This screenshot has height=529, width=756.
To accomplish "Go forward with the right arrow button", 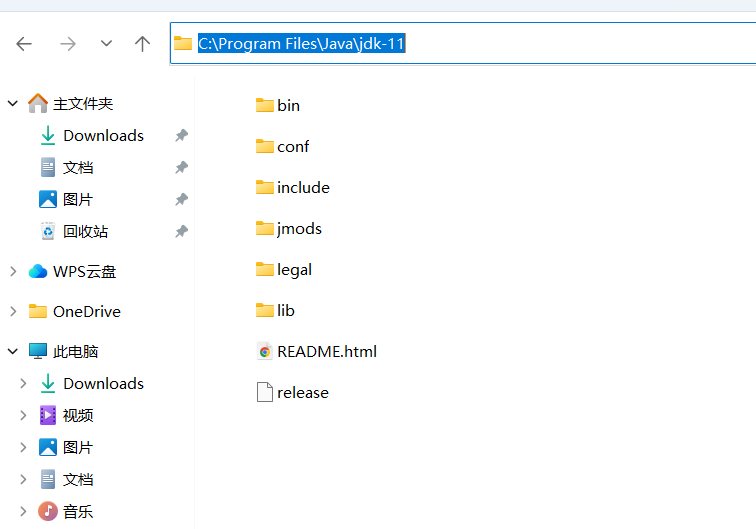I will click(68, 44).
